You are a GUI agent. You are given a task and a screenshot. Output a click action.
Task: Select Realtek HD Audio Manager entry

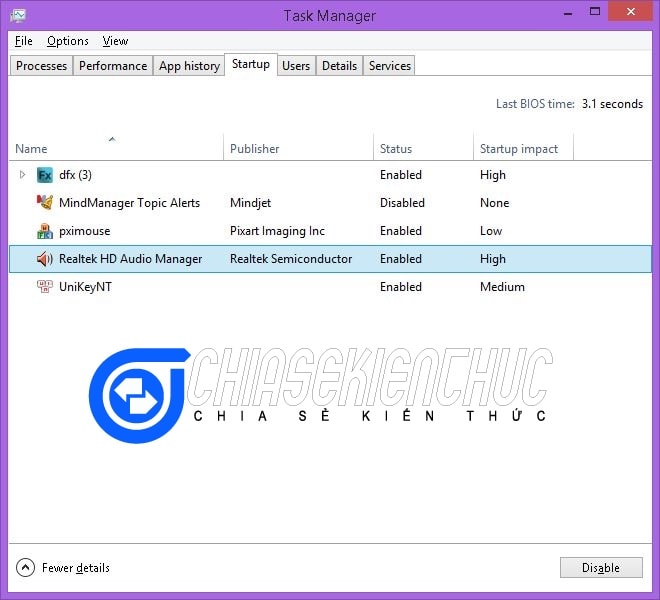click(130, 259)
